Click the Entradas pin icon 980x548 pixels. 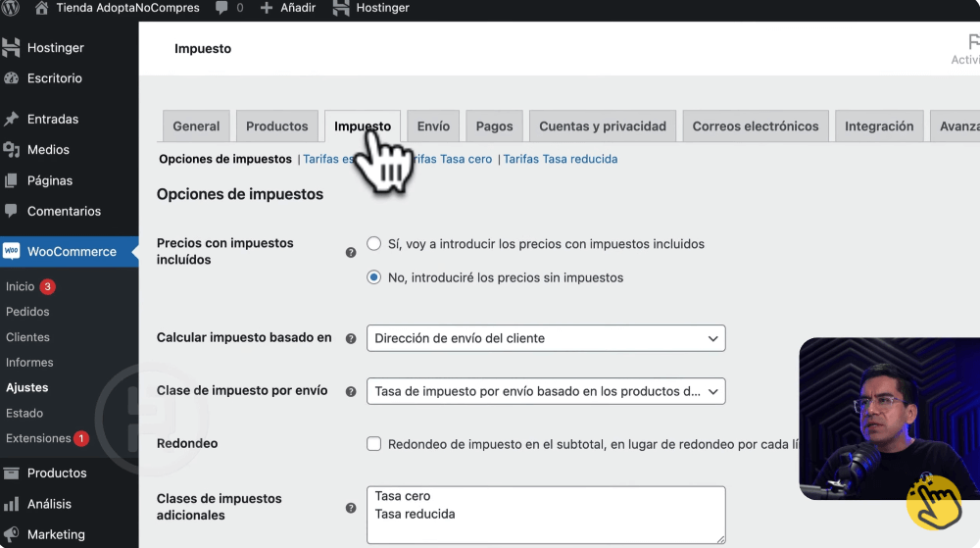point(11,119)
